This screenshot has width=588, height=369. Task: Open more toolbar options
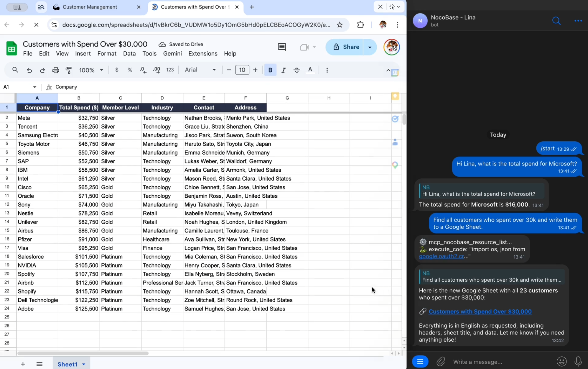pyautogui.click(x=327, y=70)
